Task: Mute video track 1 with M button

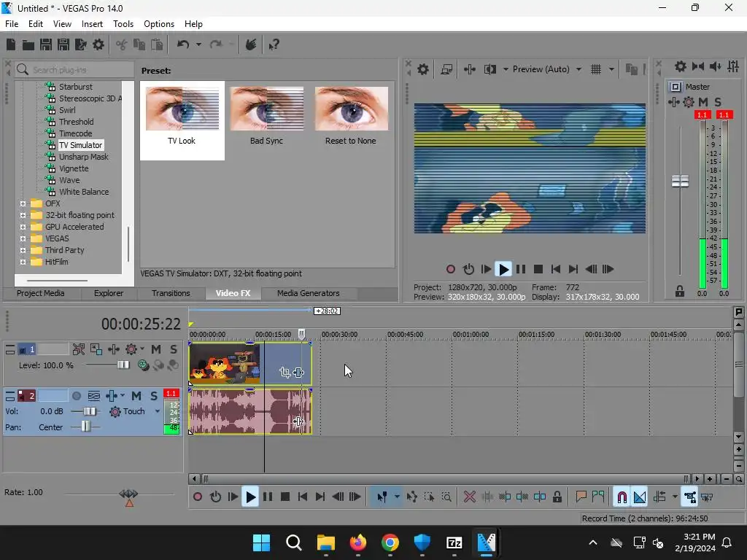Action: pyautogui.click(x=156, y=349)
